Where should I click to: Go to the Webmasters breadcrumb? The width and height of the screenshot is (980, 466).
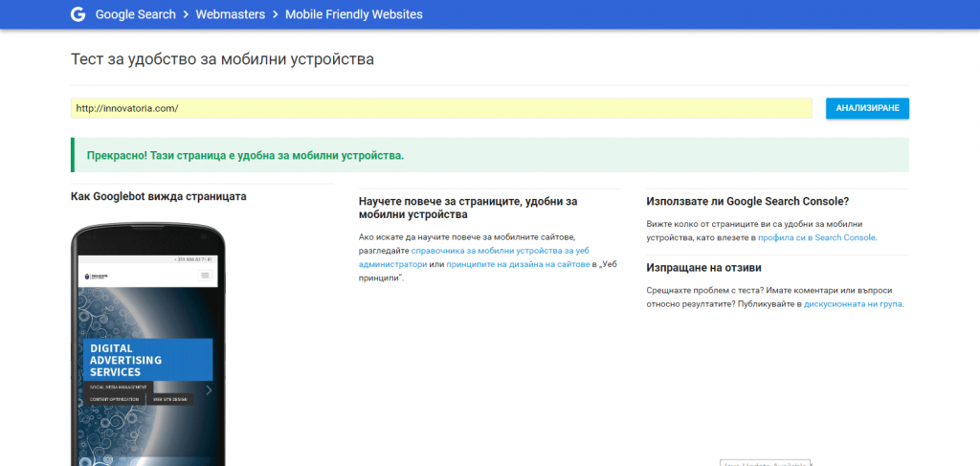click(231, 14)
